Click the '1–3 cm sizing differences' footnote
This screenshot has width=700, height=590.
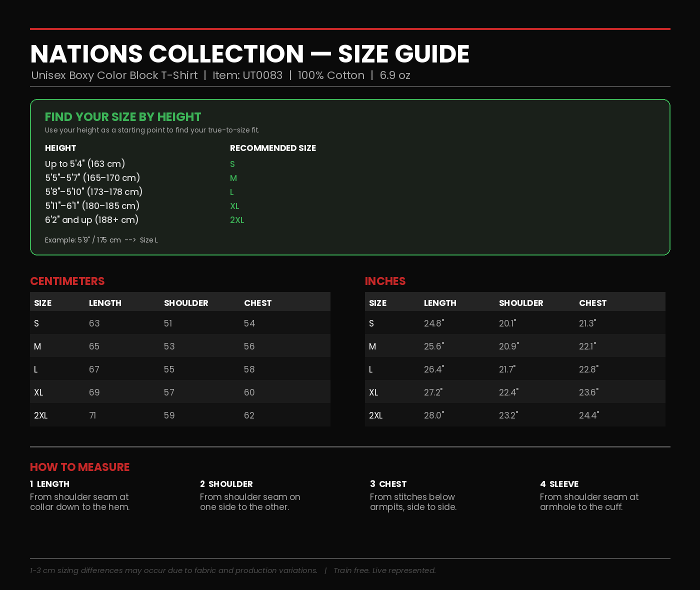pyautogui.click(x=173, y=570)
